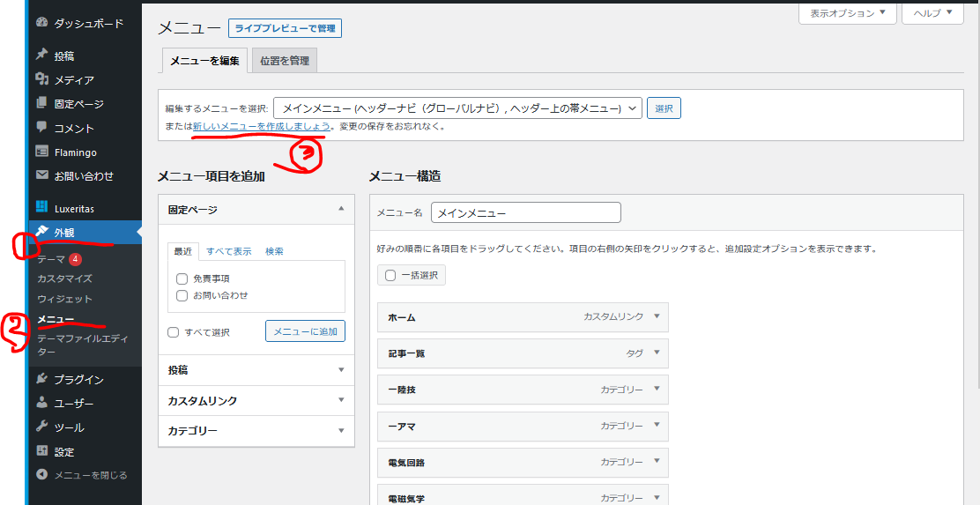Switch to the 位置を管理 tab

coord(284,60)
